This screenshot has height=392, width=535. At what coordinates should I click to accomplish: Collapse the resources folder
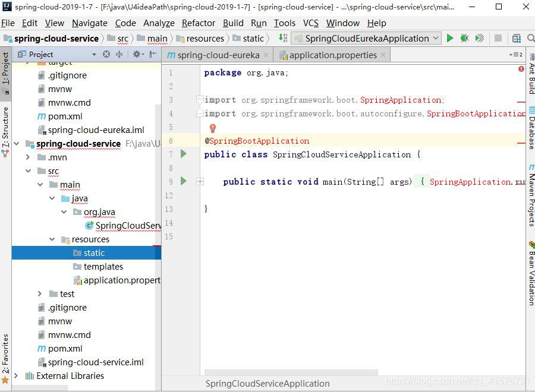(x=52, y=239)
